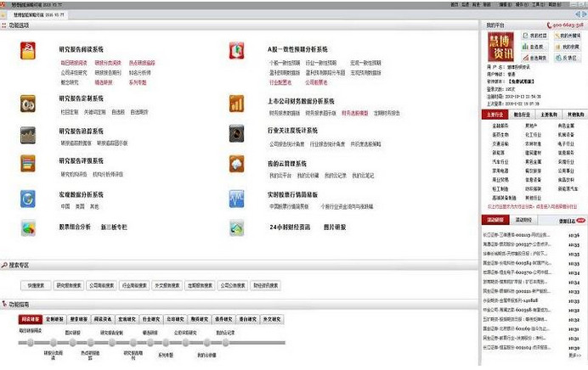Image resolution: width=588 pixels, height=370 pixels.
Task: Open the 热点研报追踪 link
Action: pyautogui.click(x=142, y=63)
